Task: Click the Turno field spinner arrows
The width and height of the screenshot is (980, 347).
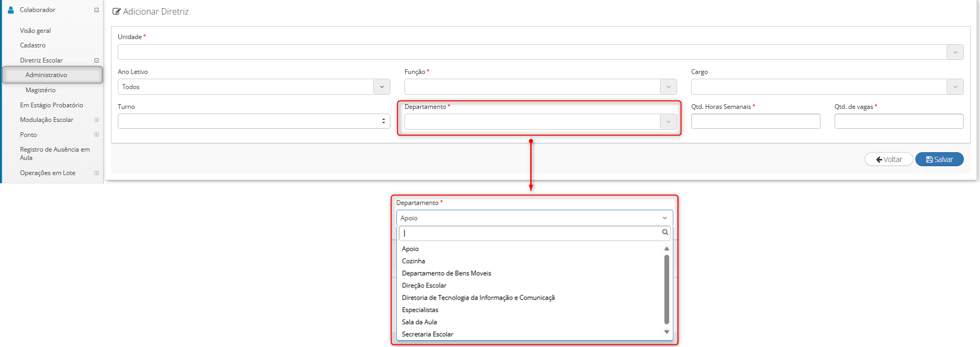Action: (384, 121)
